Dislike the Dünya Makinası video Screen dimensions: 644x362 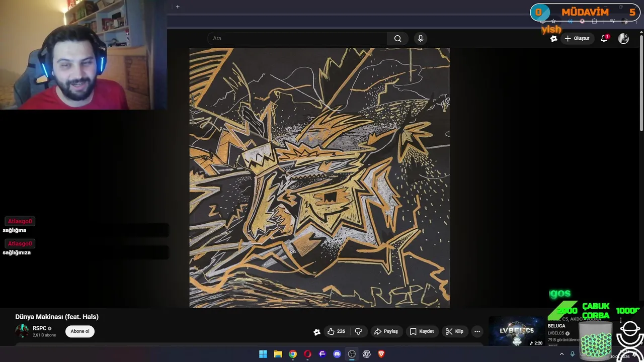[x=358, y=331]
